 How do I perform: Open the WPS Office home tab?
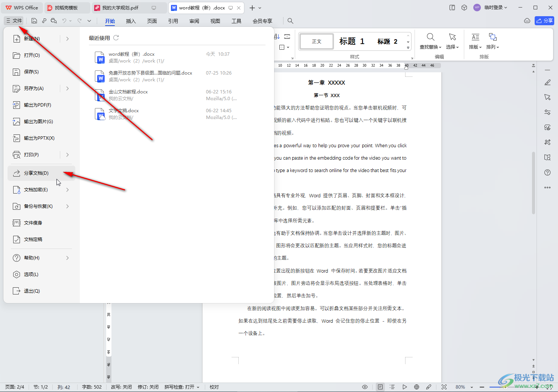pos(22,8)
